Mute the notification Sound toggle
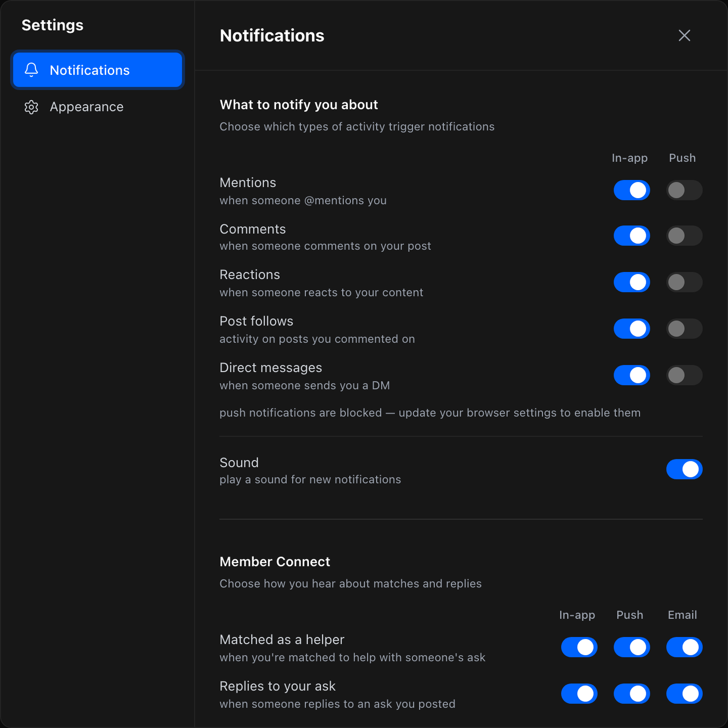The height and width of the screenshot is (728, 728). (x=684, y=469)
